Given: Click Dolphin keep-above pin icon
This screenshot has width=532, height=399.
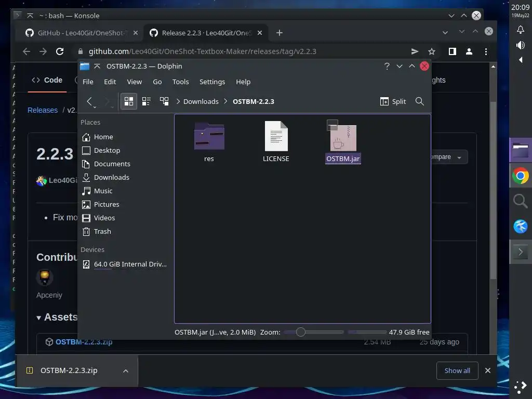Looking at the screenshot, I should point(97,66).
